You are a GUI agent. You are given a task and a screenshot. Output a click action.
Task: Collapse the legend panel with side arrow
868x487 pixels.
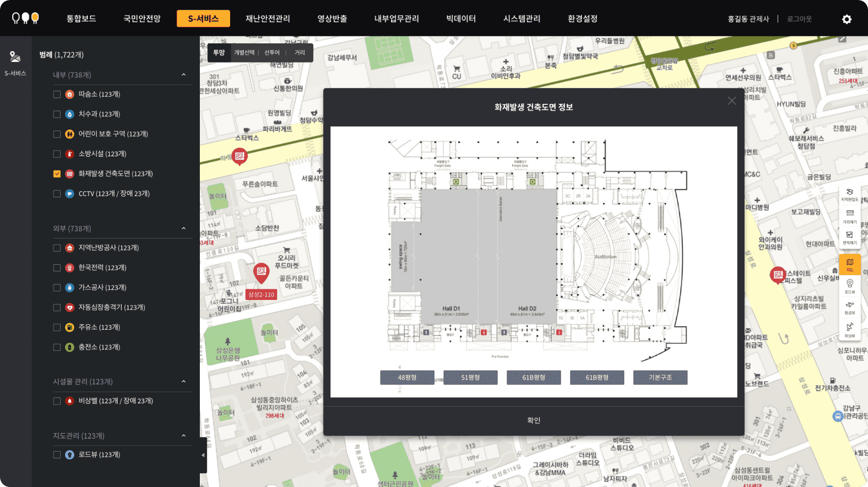[203, 455]
